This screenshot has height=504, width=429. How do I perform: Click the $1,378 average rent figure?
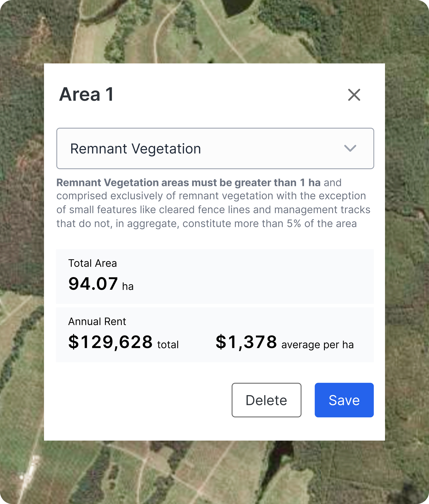click(246, 342)
